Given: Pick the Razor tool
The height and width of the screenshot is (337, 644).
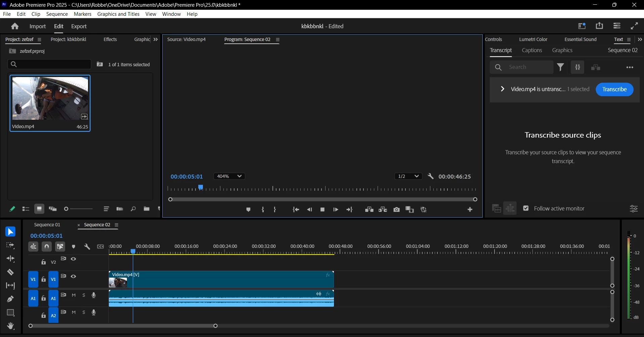Looking at the screenshot, I should click(x=10, y=272).
